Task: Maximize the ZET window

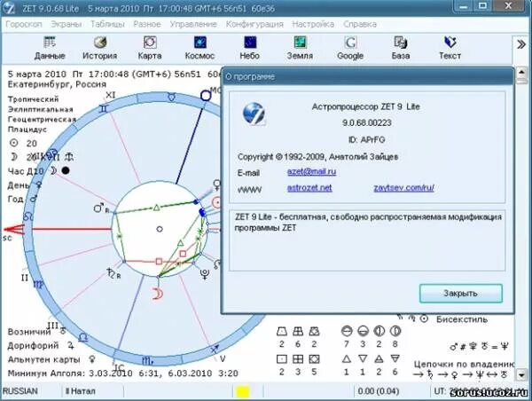Action: [x=483, y=6]
